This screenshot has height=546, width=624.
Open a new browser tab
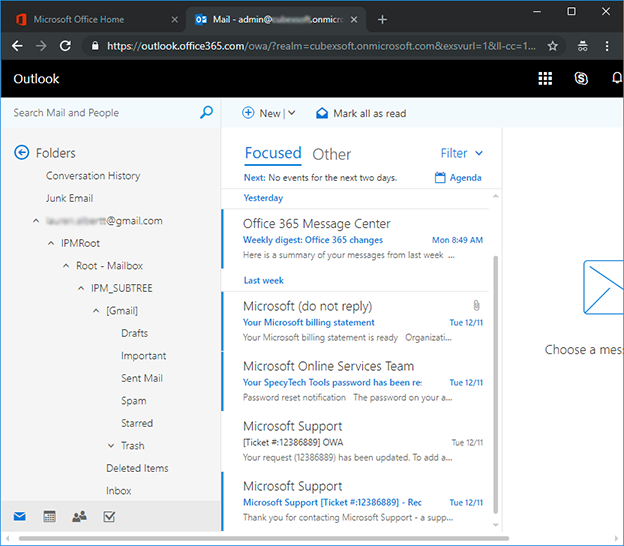[x=382, y=20]
